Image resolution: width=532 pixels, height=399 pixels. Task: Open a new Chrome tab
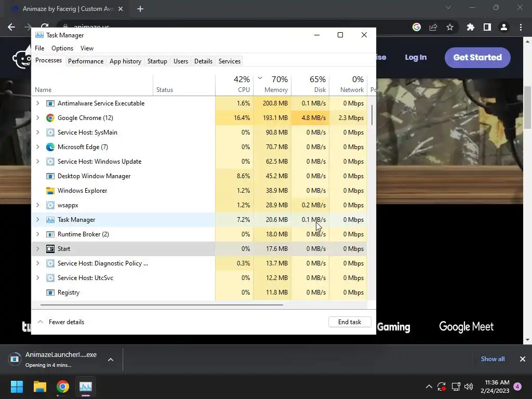pos(140,9)
